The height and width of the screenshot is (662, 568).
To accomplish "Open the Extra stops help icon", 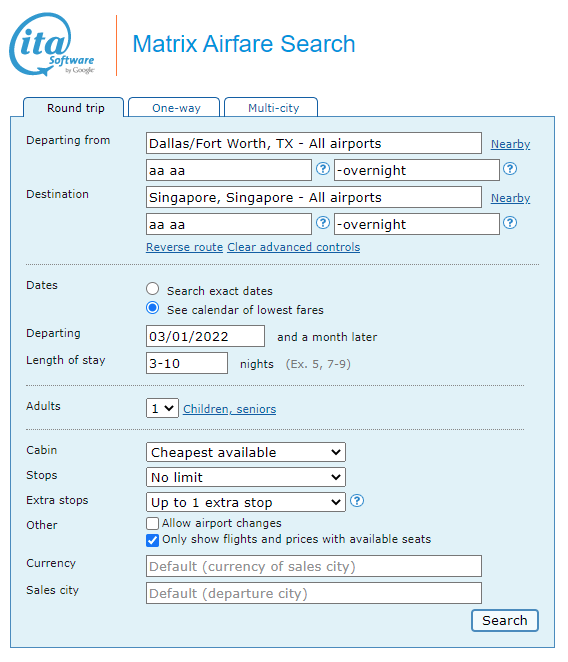I will click(x=357, y=501).
